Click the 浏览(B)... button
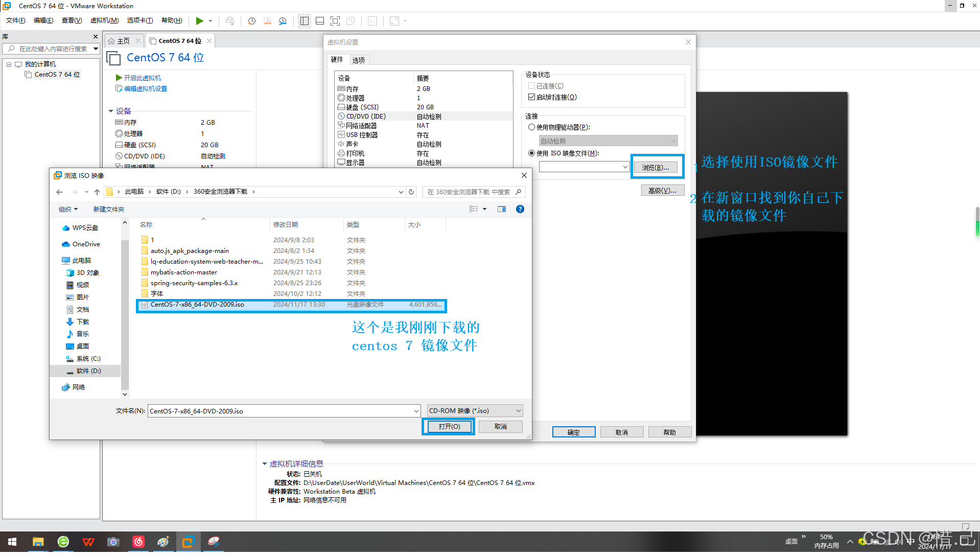The image size is (980, 555). pyautogui.click(x=656, y=168)
